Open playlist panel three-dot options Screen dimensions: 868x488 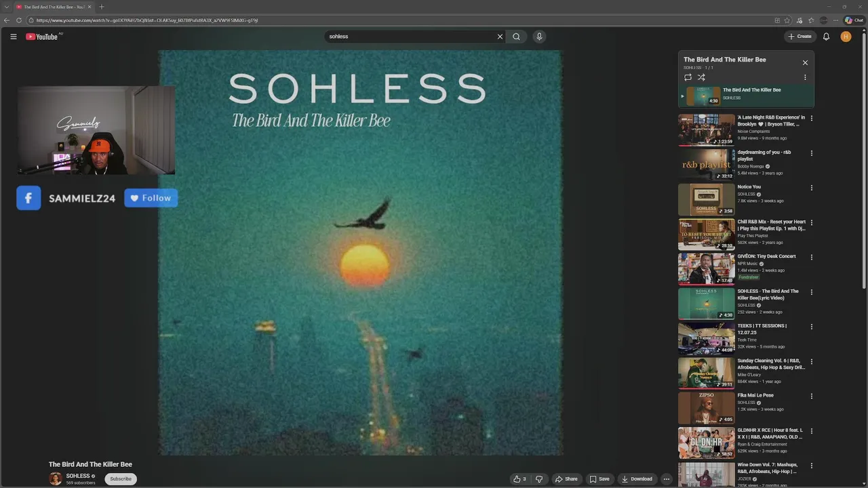(805, 77)
